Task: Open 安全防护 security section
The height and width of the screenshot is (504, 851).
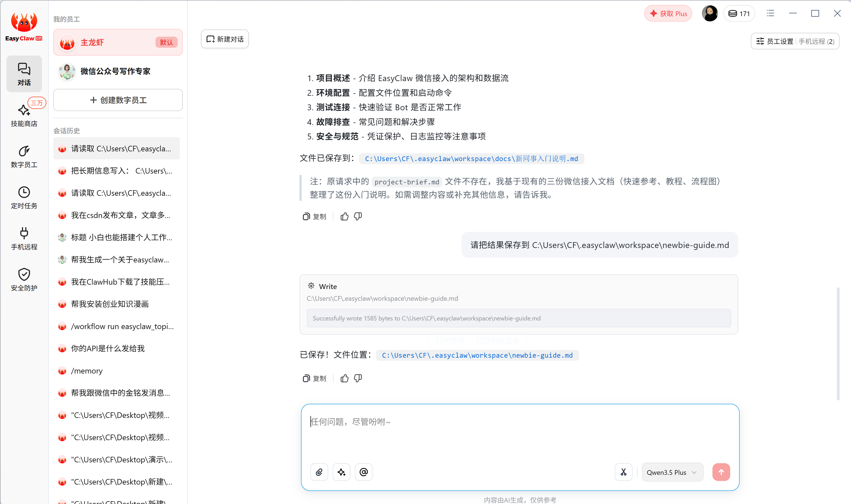Action: tap(24, 280)
